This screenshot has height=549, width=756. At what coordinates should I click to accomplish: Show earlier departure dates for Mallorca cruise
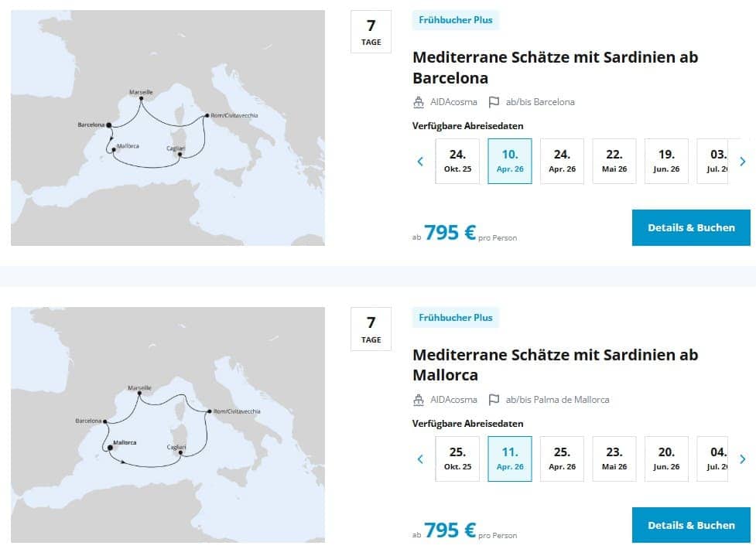(x=420, y=459)
